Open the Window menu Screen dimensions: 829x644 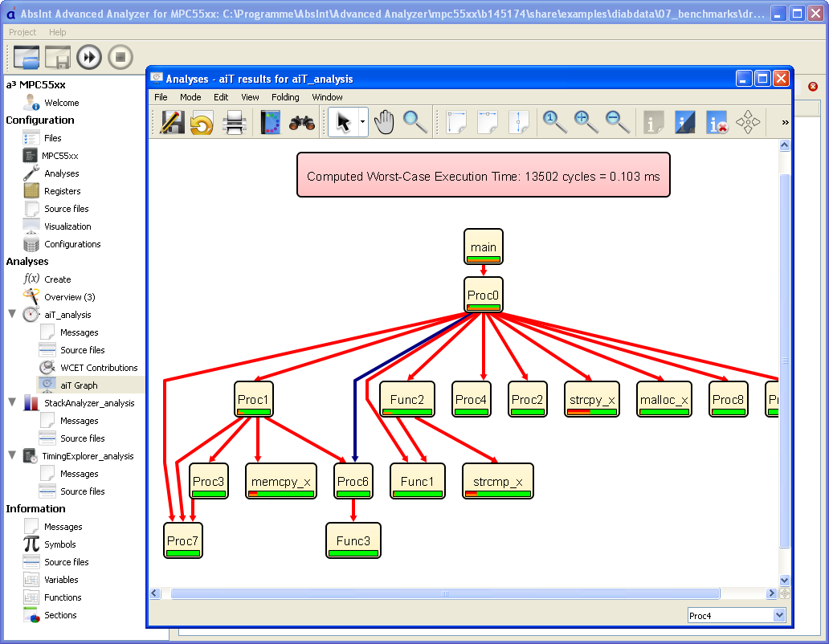click(327, 97)
